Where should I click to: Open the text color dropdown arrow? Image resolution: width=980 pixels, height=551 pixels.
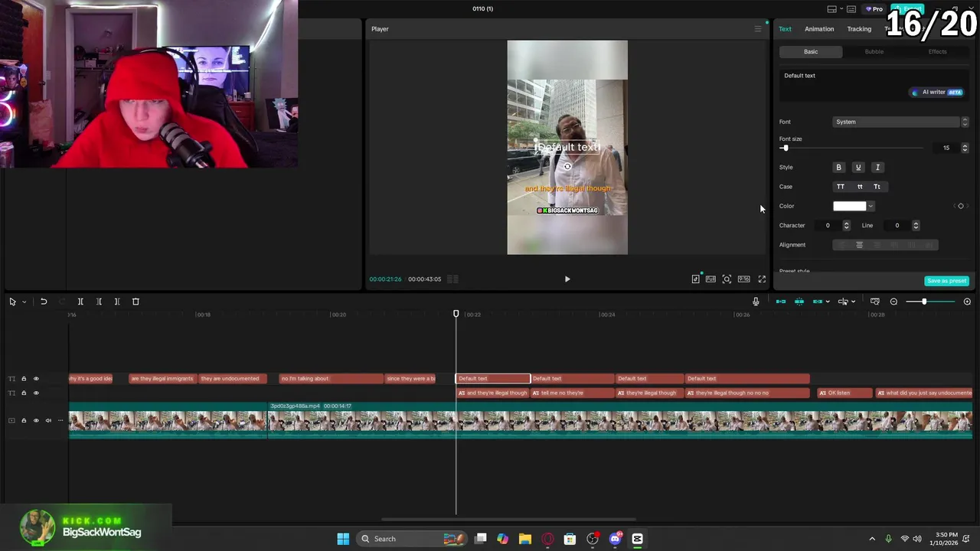[871, 206]
